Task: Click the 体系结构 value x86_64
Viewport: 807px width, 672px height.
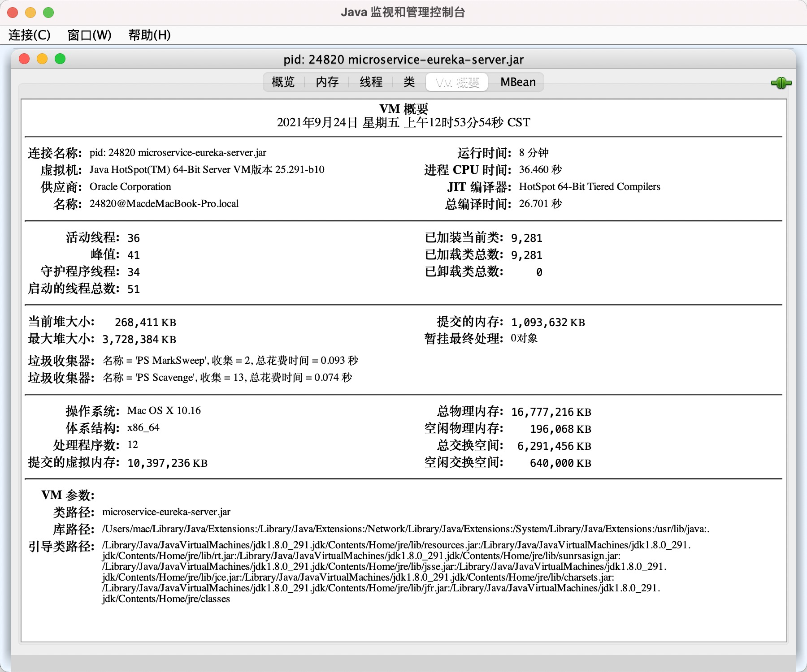Action: point(143,427)
